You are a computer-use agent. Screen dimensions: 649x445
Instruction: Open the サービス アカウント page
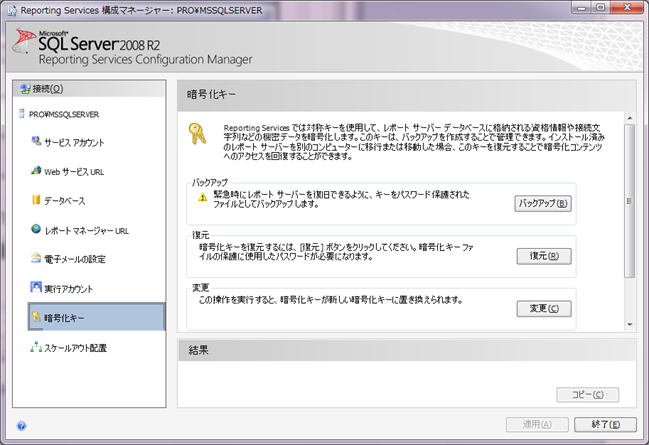pos(74,143)
